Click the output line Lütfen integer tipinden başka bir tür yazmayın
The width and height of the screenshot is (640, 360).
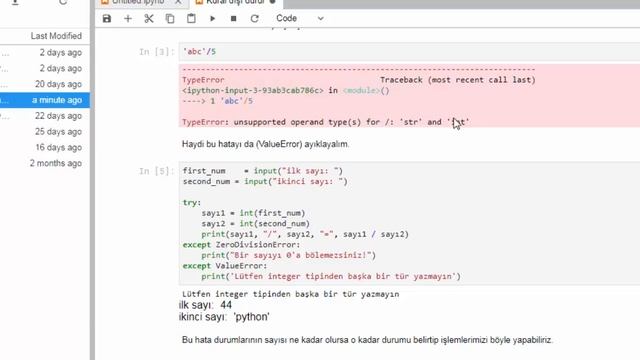click(291, 294)
